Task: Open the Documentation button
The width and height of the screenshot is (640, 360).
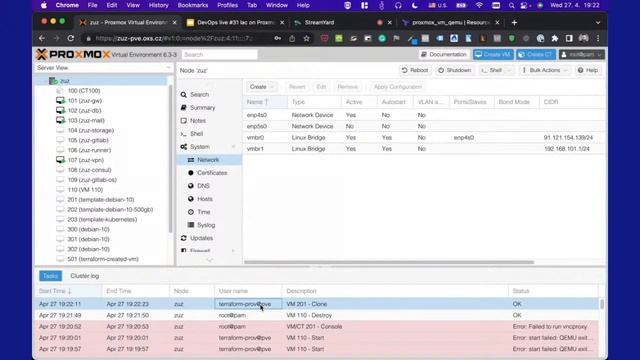Action: (444, 54)
